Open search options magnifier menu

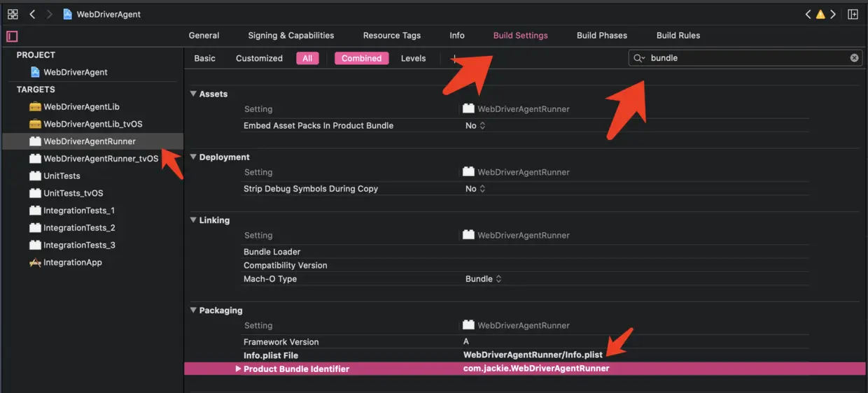click(638, 58)
